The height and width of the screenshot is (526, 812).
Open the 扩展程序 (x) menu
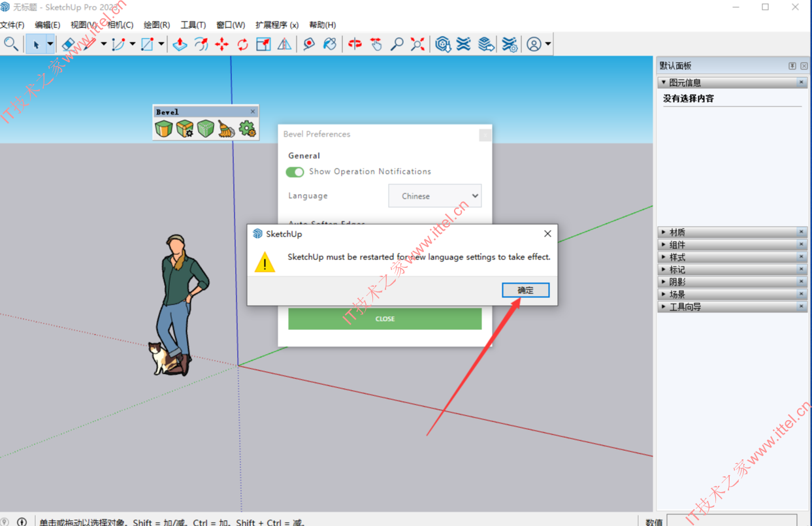pyautogui.click(x=277, y=25)
